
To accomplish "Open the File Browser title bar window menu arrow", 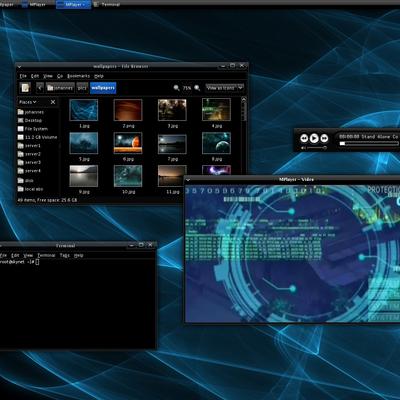I will click(x=19, y=67).
